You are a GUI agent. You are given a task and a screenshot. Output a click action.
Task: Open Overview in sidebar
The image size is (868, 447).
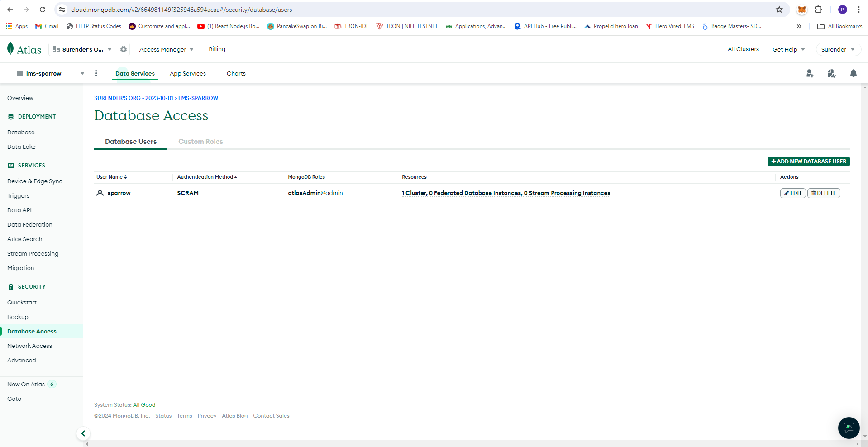[x=20, y=98]
